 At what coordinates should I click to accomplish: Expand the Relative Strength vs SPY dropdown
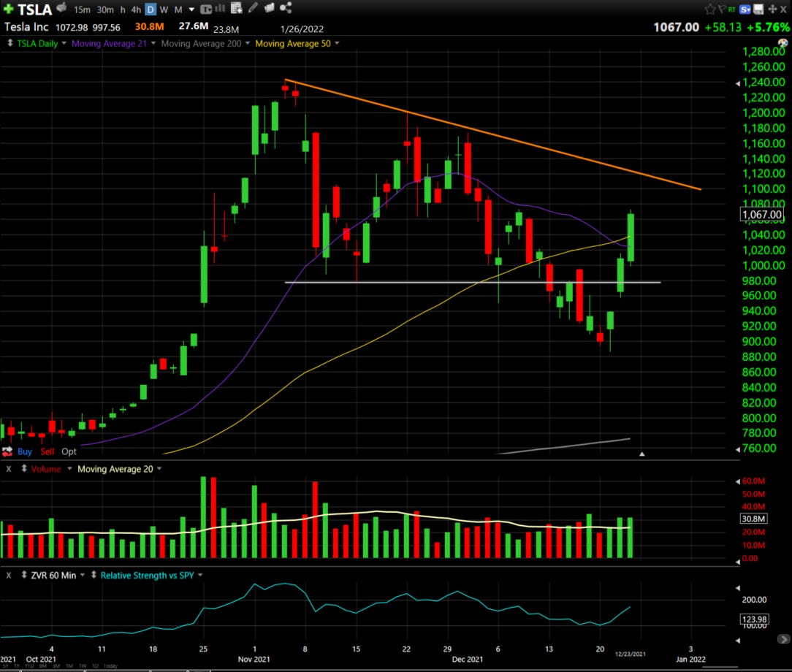pos(200,576)
